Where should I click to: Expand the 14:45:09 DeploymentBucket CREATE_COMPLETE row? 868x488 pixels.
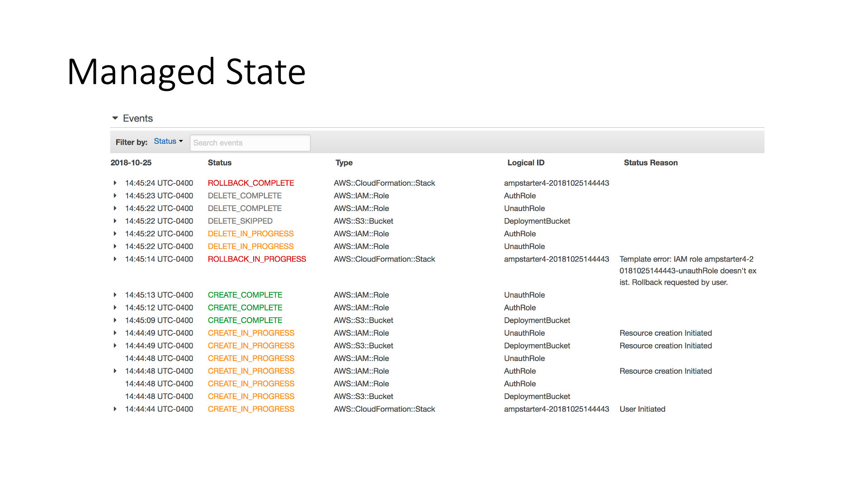tap(115, 320)
